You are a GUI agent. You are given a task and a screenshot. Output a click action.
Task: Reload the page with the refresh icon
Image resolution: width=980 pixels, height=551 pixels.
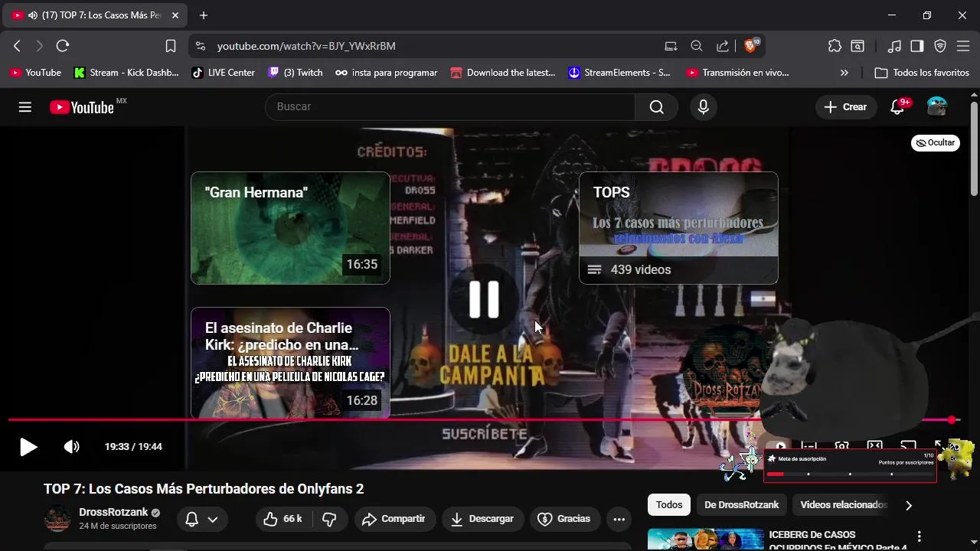[x=63, y=46]
